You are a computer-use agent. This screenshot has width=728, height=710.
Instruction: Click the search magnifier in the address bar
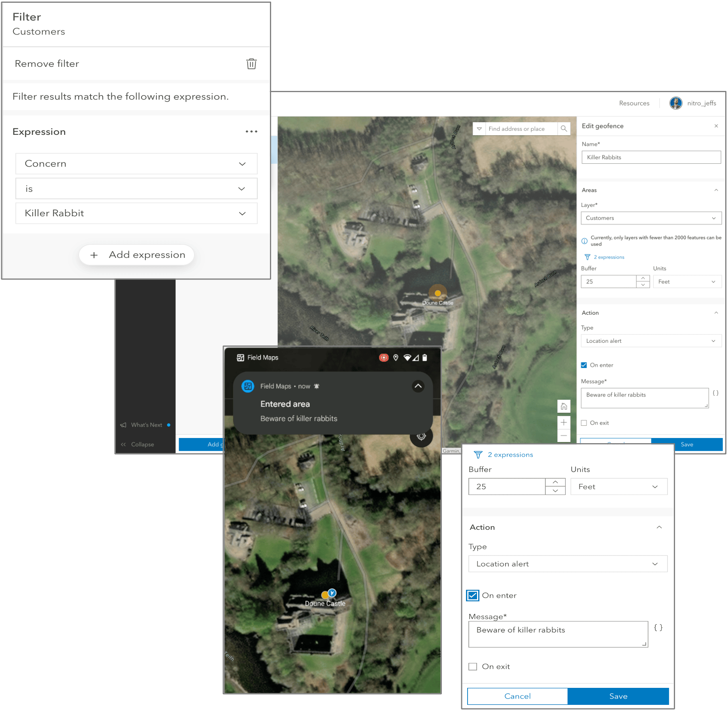pyautogui.click(x=564, y=128)
